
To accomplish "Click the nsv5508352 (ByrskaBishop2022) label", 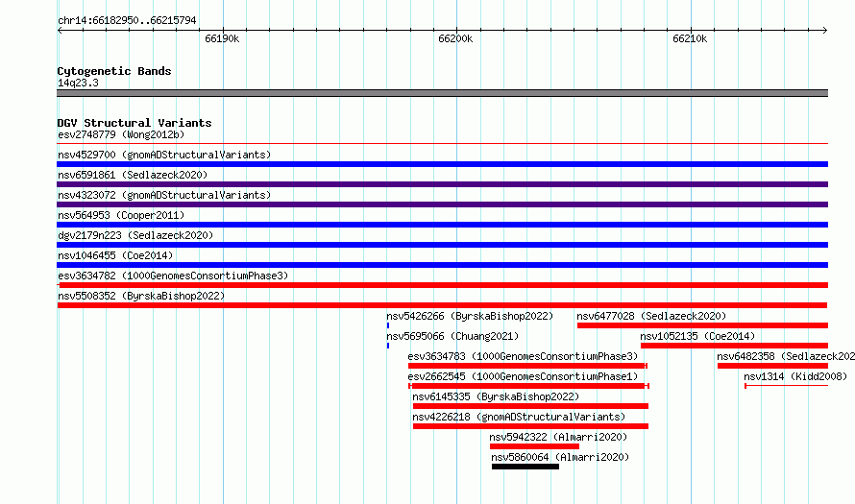I will [x=141, y=296].
